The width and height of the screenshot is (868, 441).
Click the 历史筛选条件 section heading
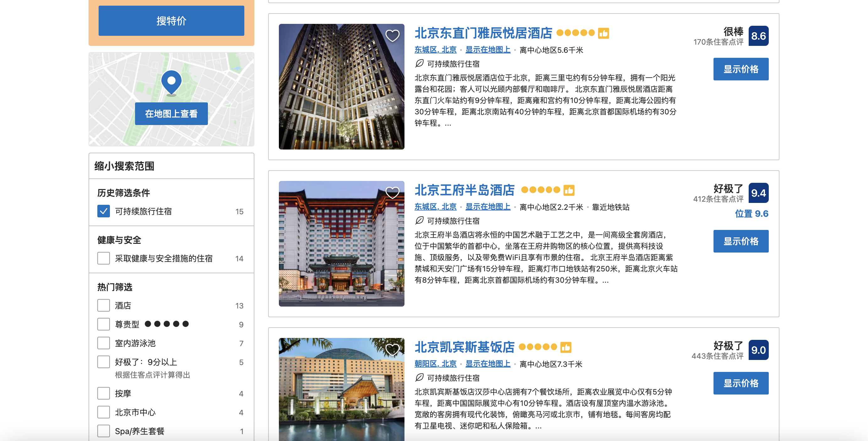(x=124, y=193)
